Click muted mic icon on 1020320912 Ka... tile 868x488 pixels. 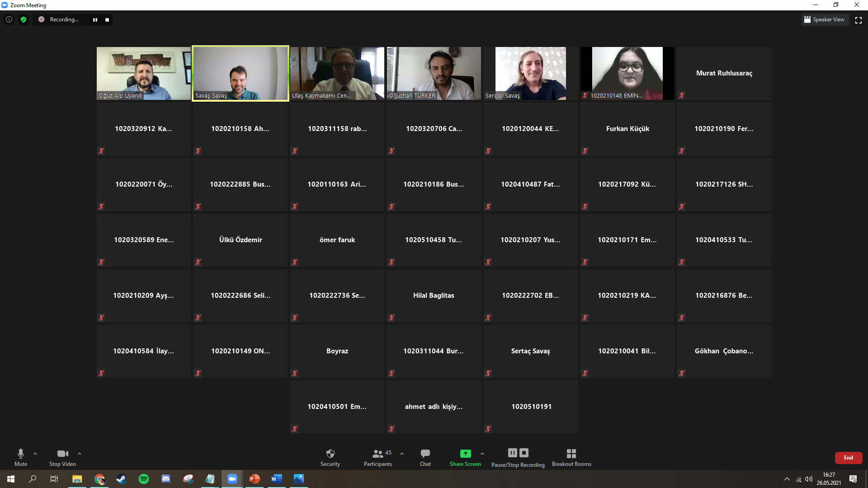coord(101,151)
